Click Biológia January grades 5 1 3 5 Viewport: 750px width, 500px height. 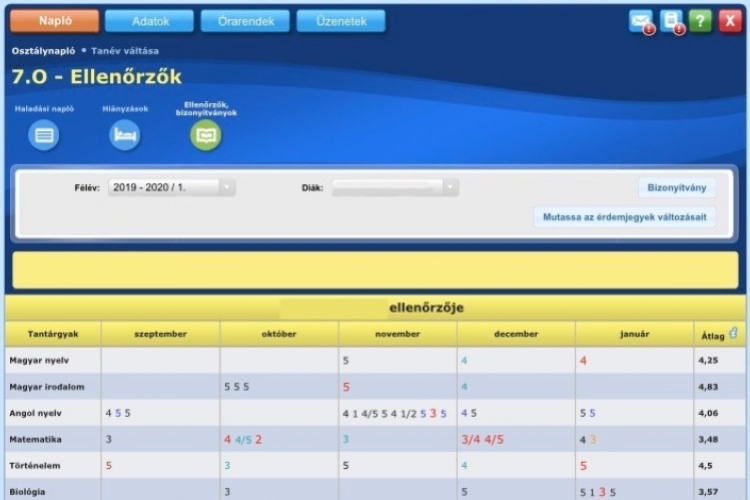point(597,492)
